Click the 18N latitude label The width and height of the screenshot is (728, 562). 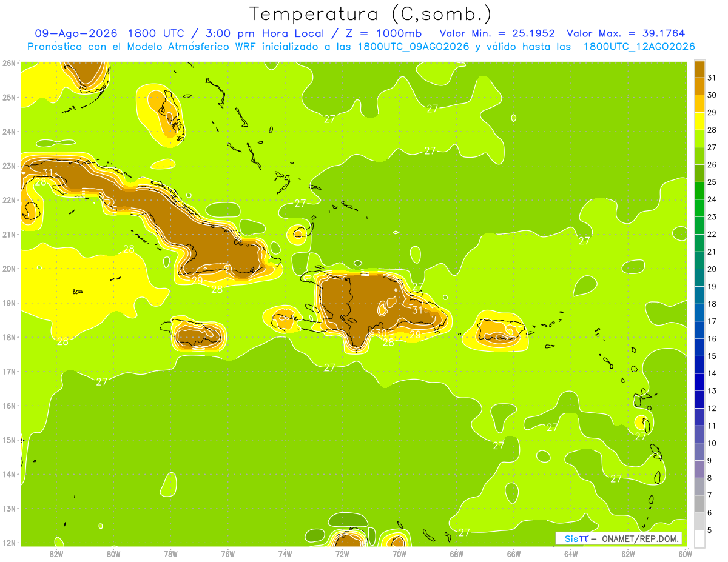click(9, 337)
